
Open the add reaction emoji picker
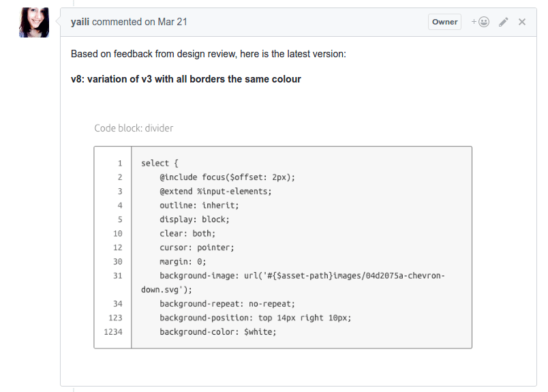[x=481, y=22]
